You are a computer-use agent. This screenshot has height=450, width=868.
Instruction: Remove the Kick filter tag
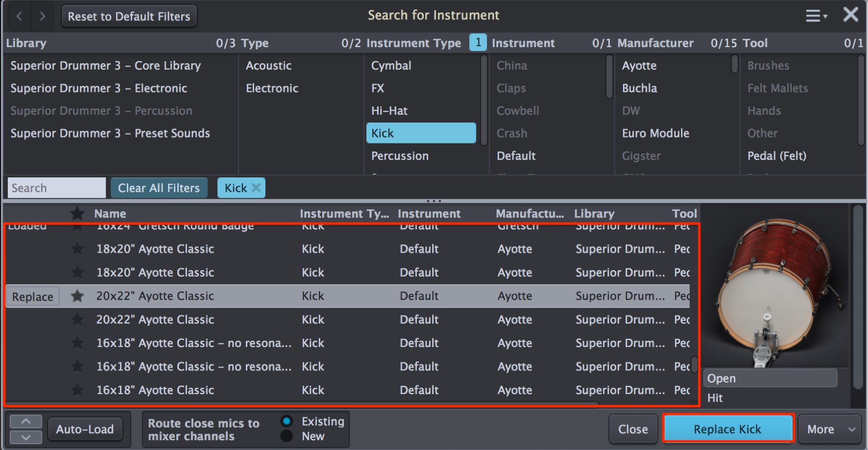[256, 188]
